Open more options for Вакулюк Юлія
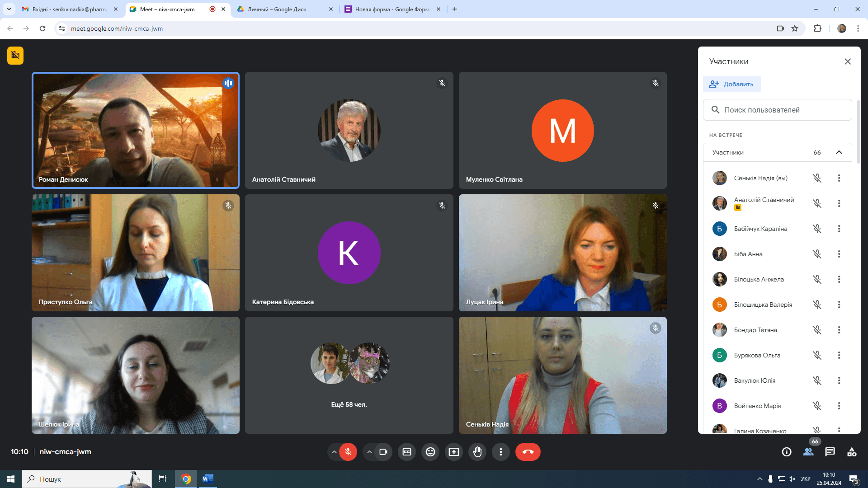This screenshot has width=868, height=488. [x=839, y=380]
